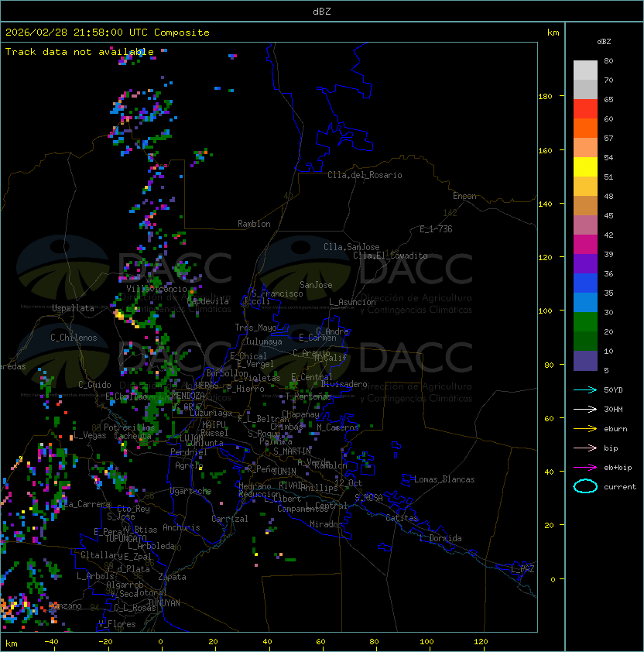Click the MENDOZA city label on map
The image size is (644, 652).
188,396
